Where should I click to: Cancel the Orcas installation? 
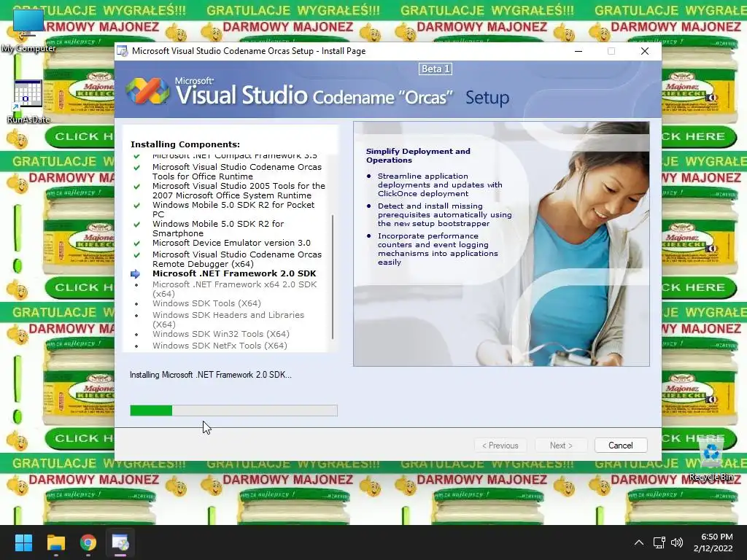(621, 446)
